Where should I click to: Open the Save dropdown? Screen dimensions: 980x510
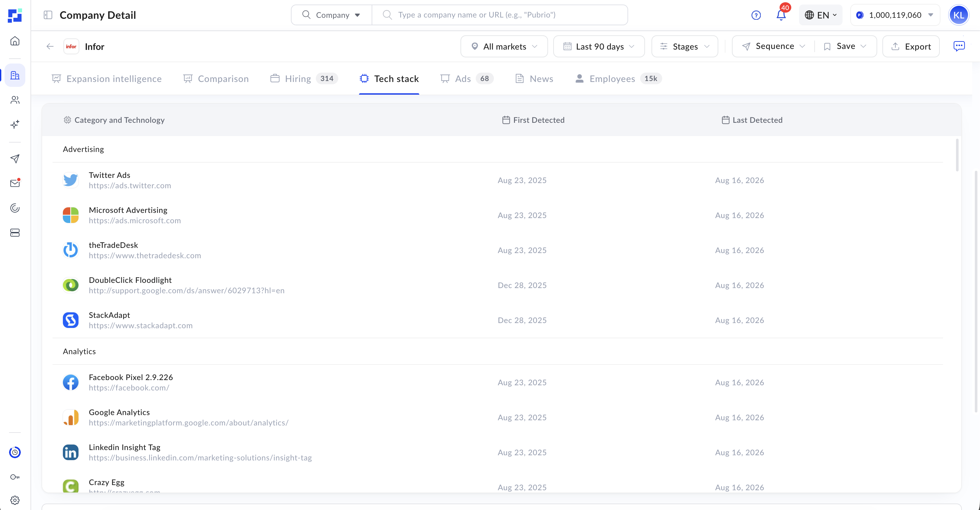(845, 46)
